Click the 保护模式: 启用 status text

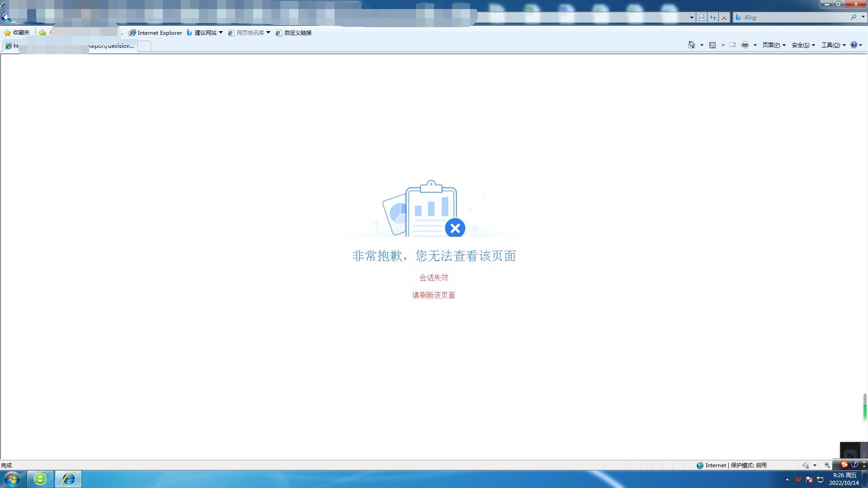[x=749, y=465]
